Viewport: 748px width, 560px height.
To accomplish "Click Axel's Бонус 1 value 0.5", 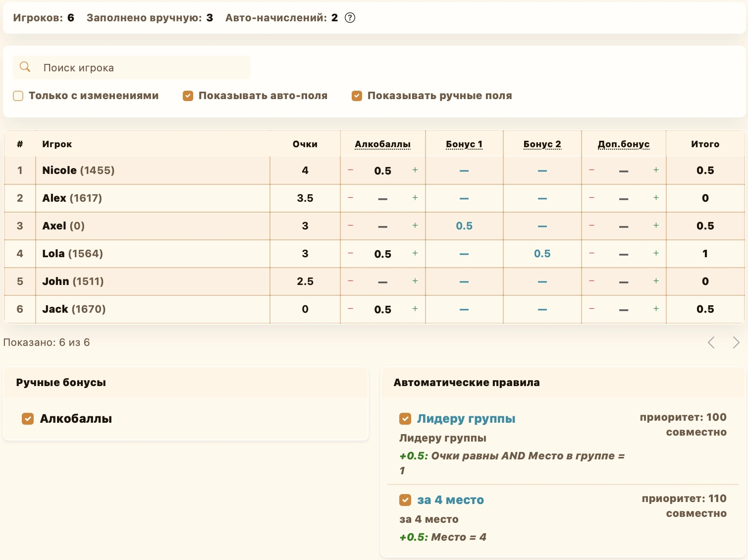I will (x=464, y=226).
